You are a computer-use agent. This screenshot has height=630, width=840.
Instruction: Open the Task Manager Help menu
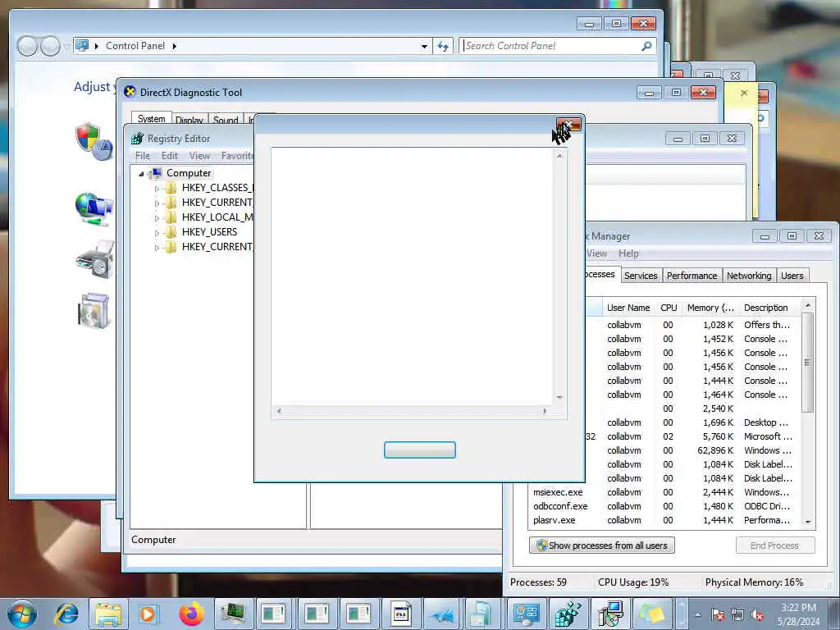[628, 253]
